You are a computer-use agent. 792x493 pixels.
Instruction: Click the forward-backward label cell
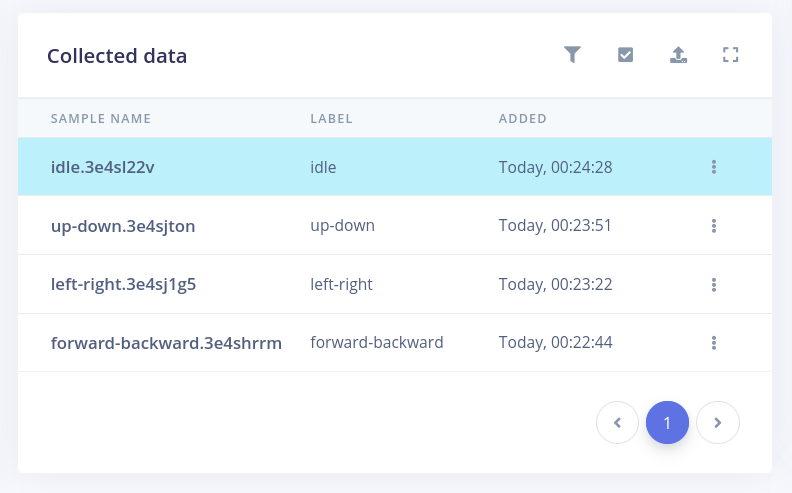377,343
